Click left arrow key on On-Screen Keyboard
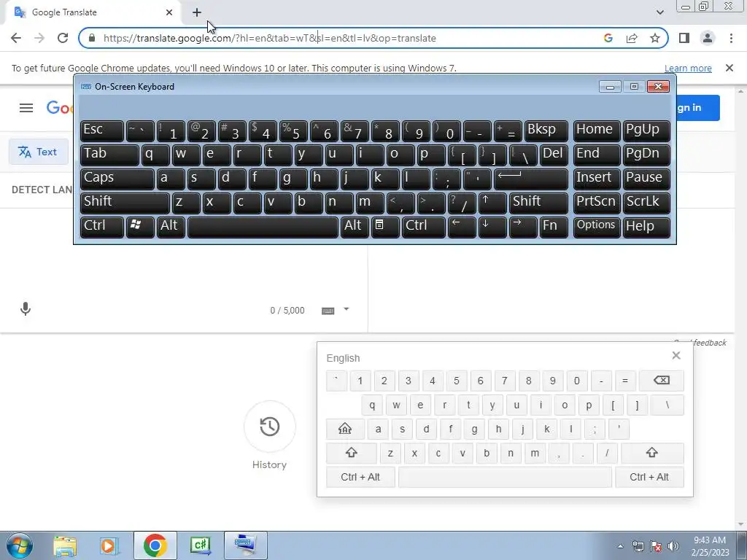 [462, 227]
